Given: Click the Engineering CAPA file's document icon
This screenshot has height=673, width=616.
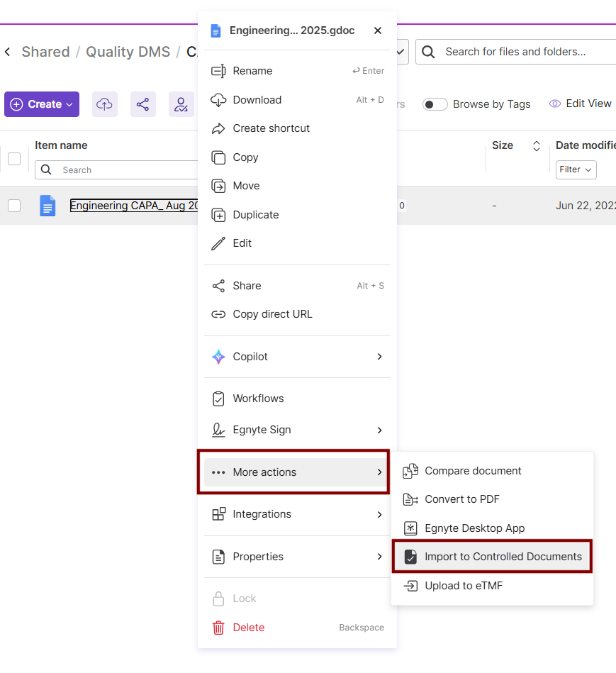Looking at the screenshot, I should pos(47,206).
